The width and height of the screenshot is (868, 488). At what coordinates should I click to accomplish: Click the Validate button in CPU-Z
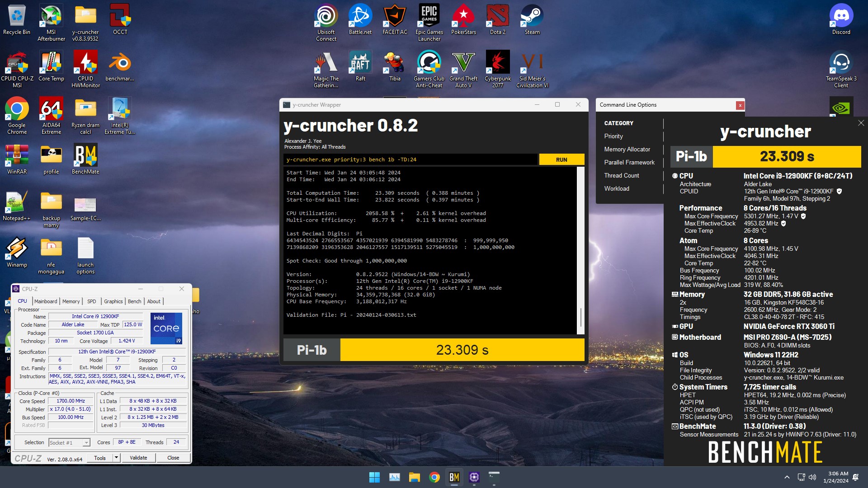point(138,458)
